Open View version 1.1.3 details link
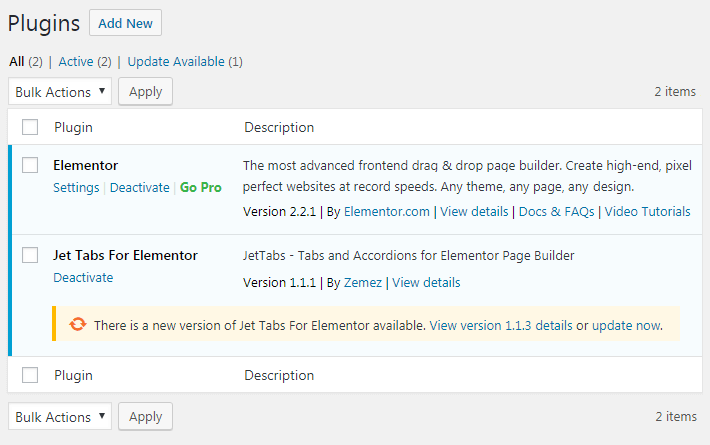Image resolution: width=710 pixels, height=445 pixels. (x=501, y=325)
